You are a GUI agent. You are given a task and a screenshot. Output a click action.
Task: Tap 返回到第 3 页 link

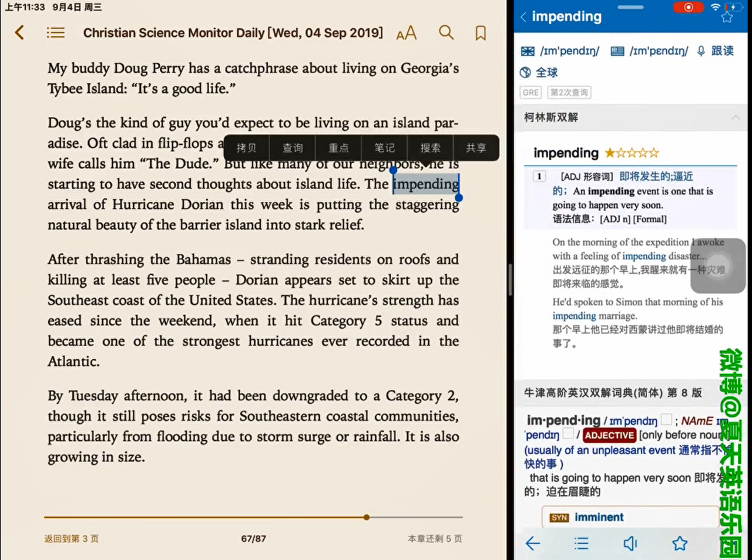[x=71, y=538]
